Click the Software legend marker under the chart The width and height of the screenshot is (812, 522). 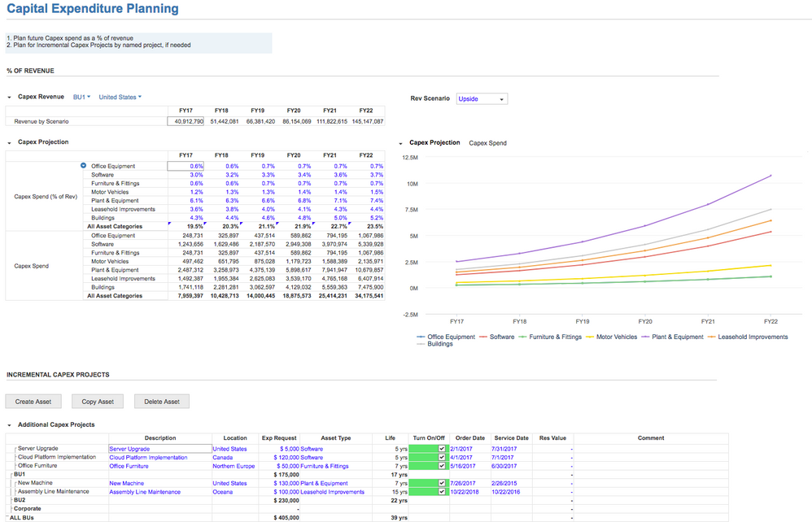(x=484, y=336)
